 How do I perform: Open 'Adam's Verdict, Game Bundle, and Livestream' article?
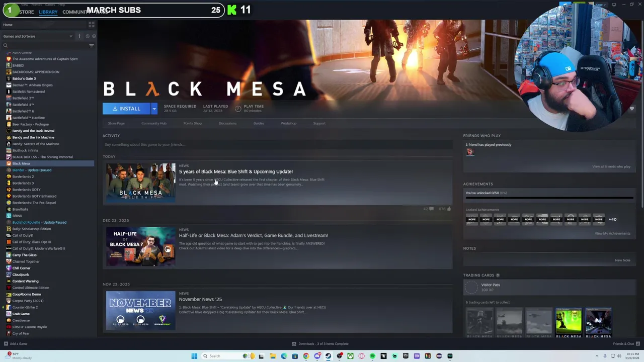tap(254, 235)
